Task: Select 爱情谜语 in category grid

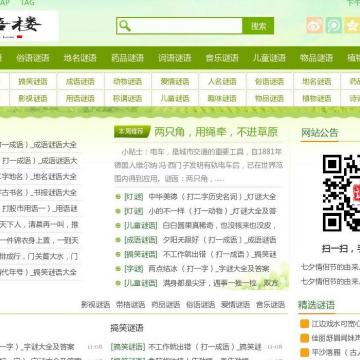Action: (x=175, y=81)
